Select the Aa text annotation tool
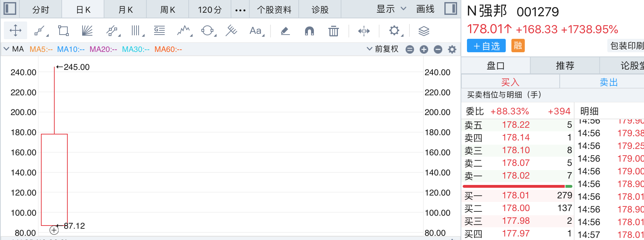This screenshot has height=240, width=644. (256, 31)
